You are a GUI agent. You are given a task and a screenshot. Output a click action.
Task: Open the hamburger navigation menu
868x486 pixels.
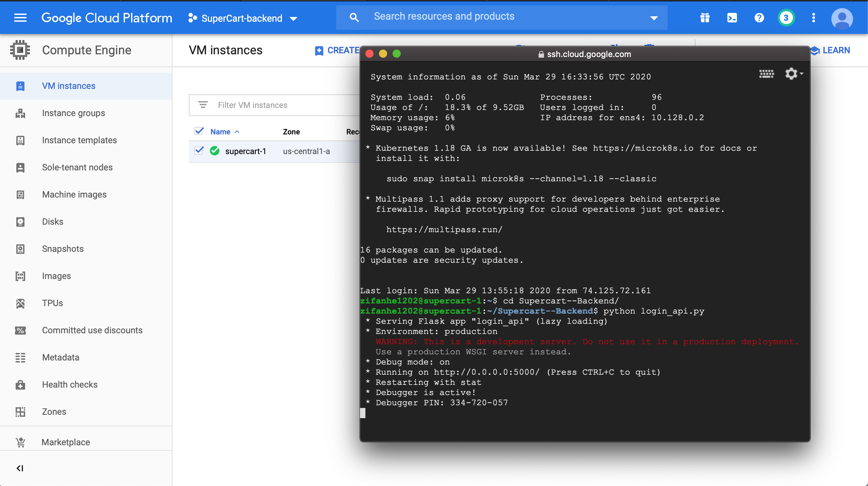tap(20, 18)
